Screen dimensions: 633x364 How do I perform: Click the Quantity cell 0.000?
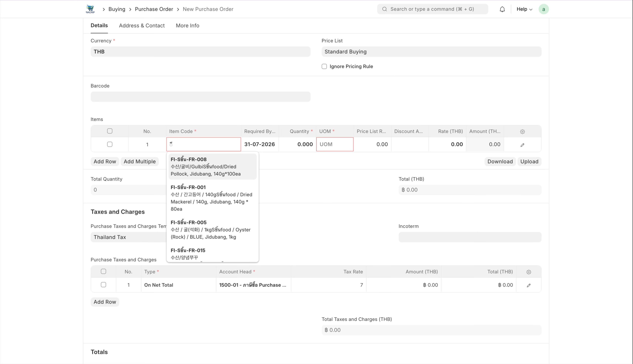(297, 144)
